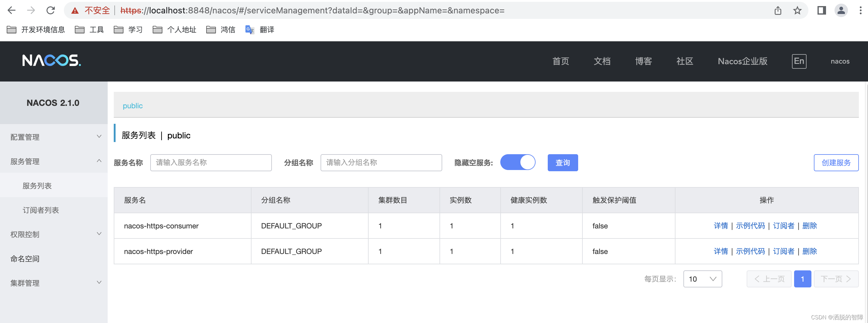The height and width of the screenshot is (323, 868).
Task: Open 命名空间 in the sidebar
Action: pos(25,258)
